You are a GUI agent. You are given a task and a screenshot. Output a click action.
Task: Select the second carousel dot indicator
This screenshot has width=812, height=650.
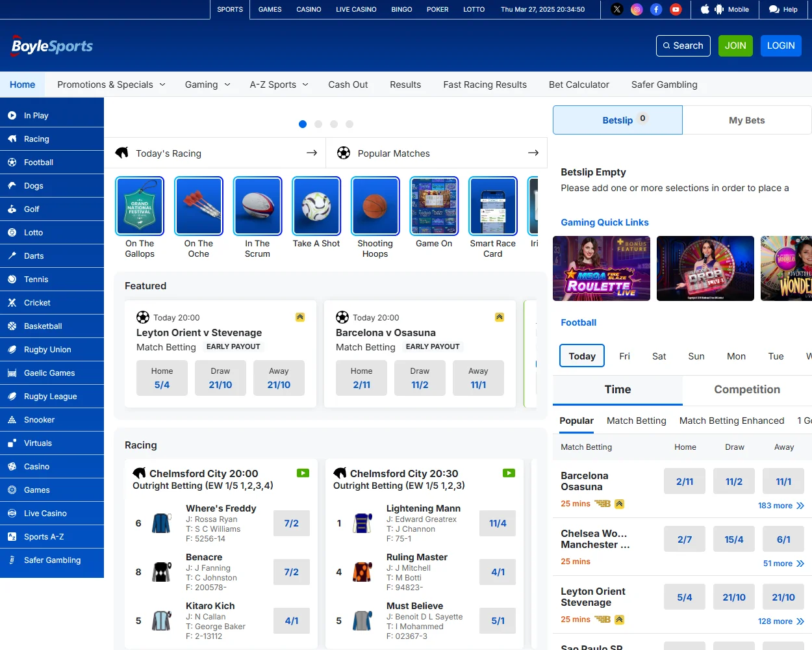click(318, 124)
